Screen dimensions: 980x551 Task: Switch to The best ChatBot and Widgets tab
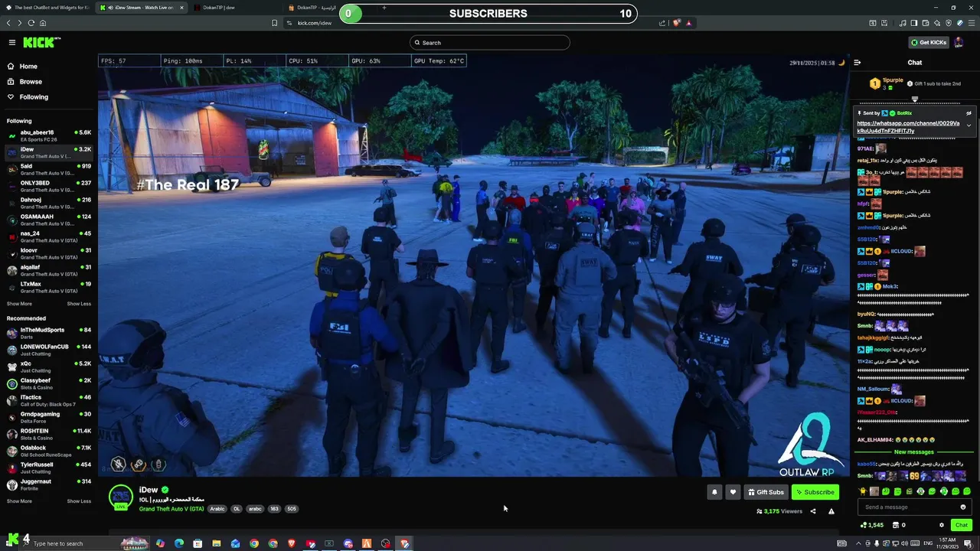[47, 8]
